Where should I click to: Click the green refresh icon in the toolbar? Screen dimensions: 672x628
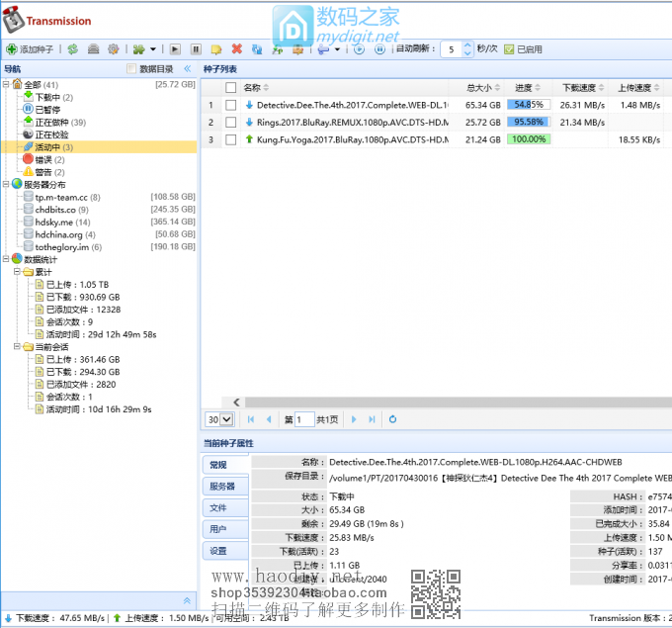(x=72, y=48)
